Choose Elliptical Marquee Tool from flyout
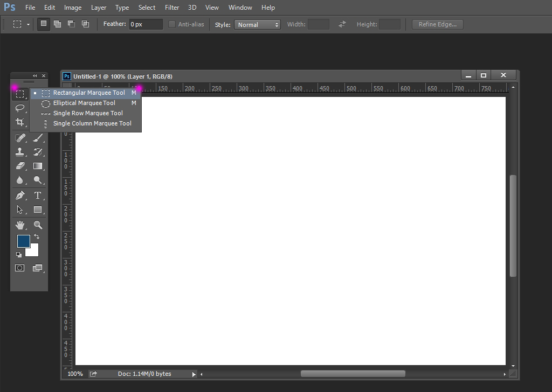This screenshot has height=392, width=552. [86, 103]
